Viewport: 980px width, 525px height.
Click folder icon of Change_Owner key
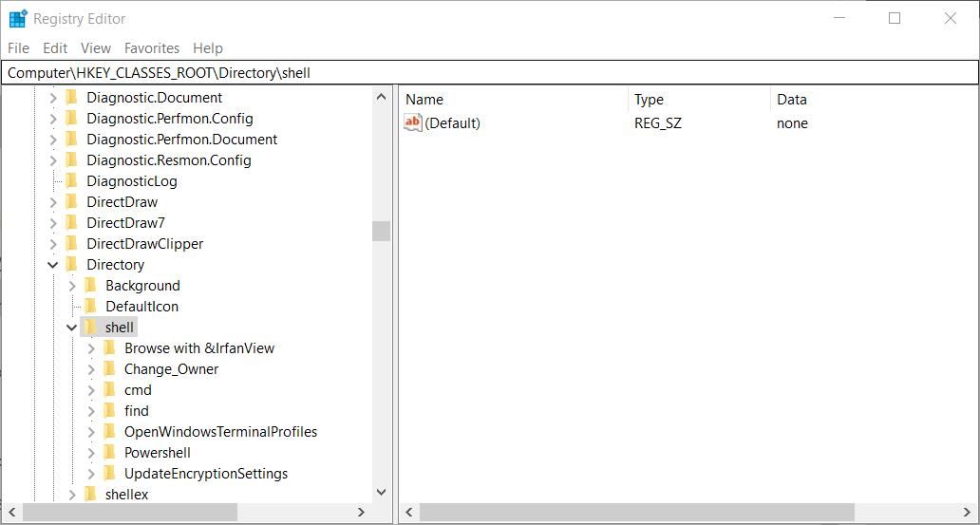pos(109,369)
